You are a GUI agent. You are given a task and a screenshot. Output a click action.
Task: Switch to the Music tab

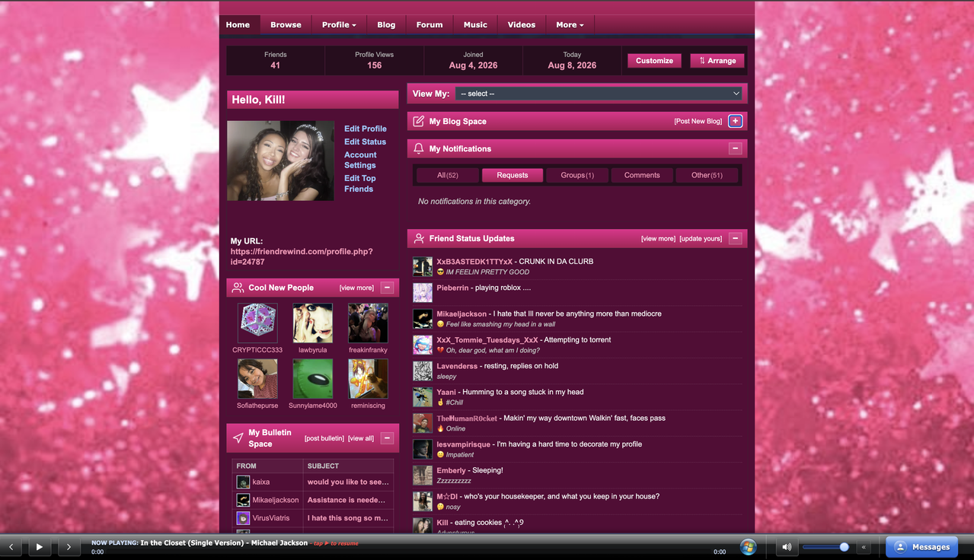coord(475,24)
